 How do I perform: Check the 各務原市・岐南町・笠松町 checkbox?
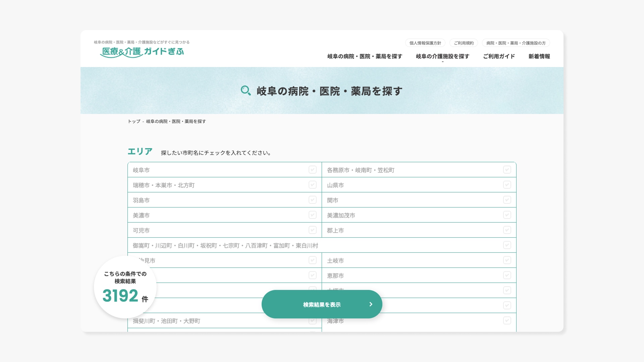507,170
